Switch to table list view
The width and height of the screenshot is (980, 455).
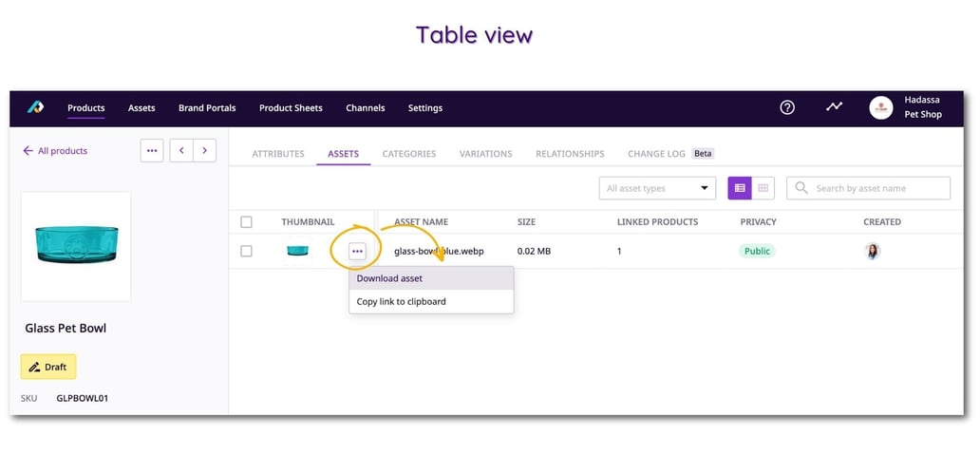pos(740,188)
